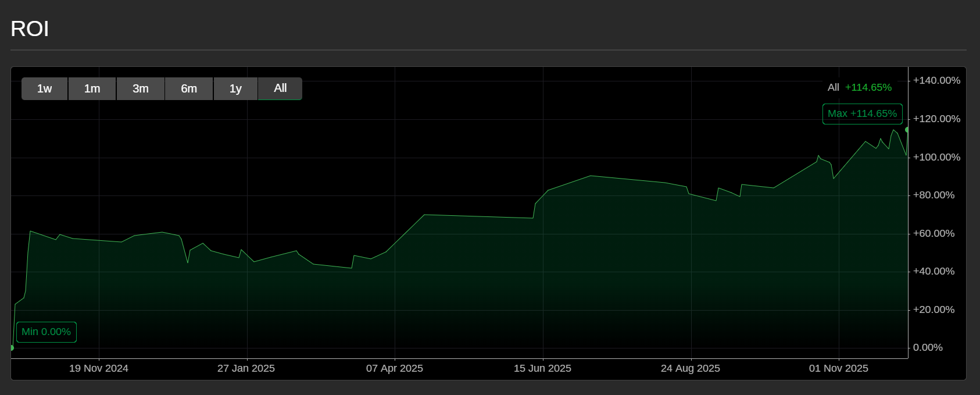Click the Min 0.00% label

coord(47,332)
